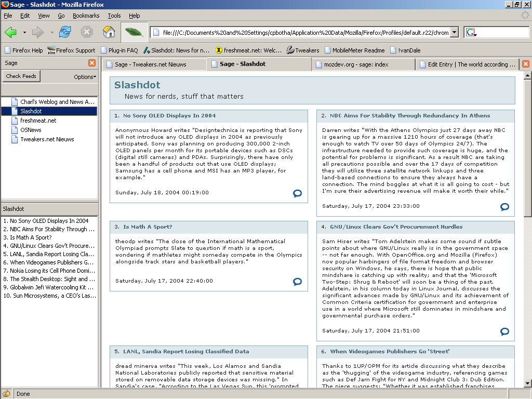532x399 pixels.
Task: Click the status bar icon beside Done
Action: tap(6, 394)
